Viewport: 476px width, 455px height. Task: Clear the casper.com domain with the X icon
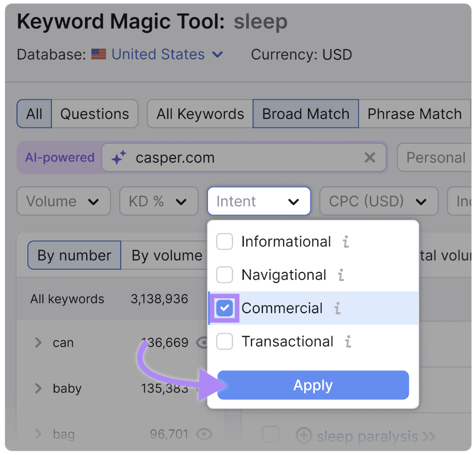[x=370, y=157]
